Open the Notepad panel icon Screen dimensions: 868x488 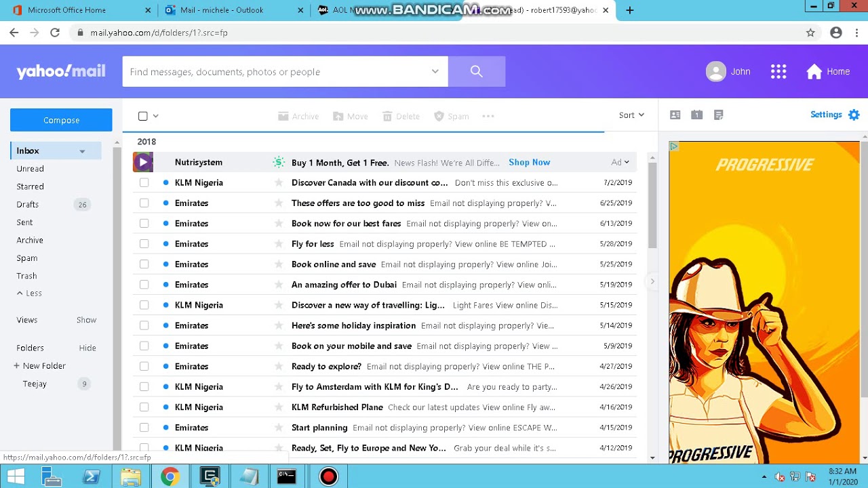tap(719, 115)
